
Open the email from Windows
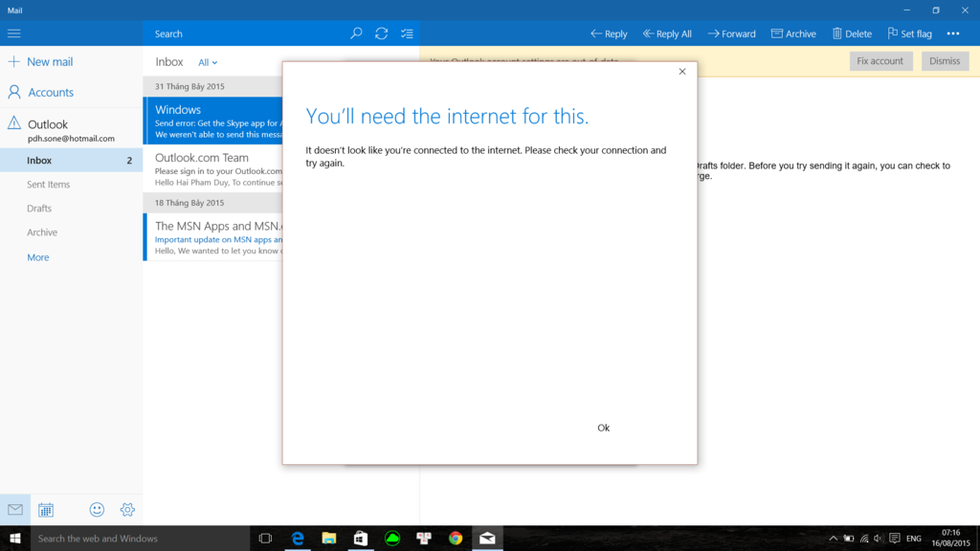213,121
